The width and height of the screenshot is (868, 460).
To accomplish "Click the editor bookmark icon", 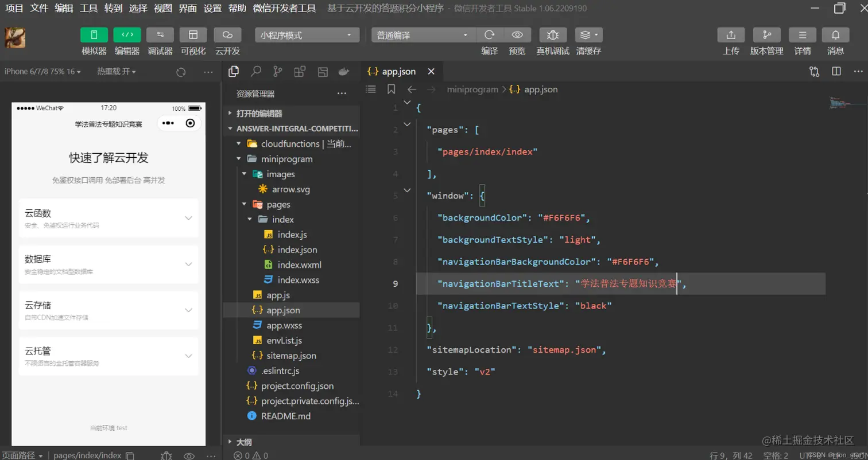I will click(391, 89).
